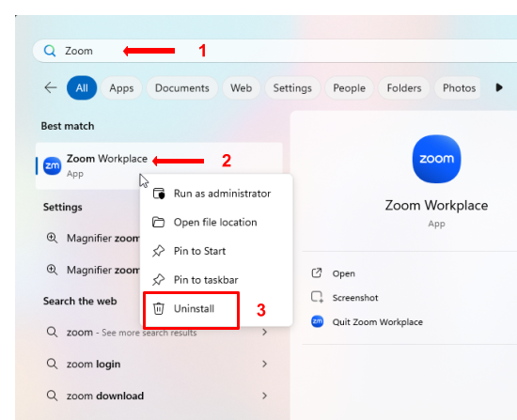Click Open in the preview pane actions
The image size is (517, 420).
tap(343, 273)
